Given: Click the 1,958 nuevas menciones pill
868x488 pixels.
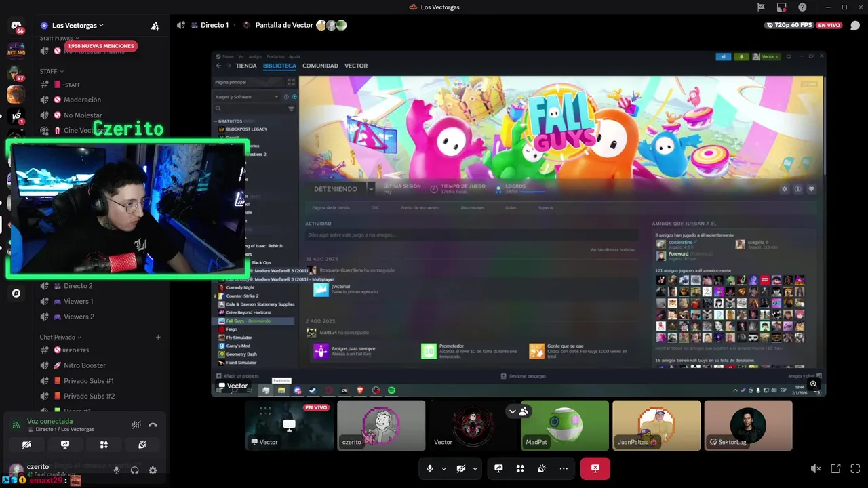Looking at the screenshot, I should [101, 46].
